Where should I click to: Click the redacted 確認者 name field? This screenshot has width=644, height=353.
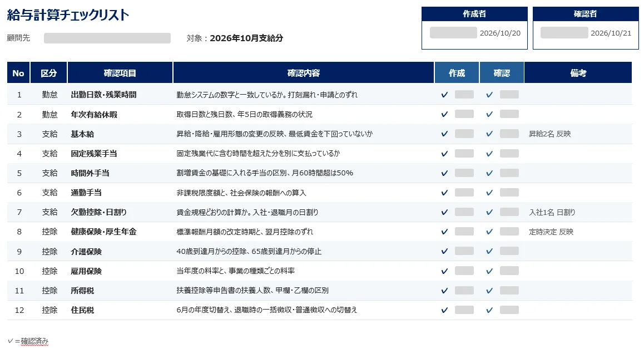point(564,32)
